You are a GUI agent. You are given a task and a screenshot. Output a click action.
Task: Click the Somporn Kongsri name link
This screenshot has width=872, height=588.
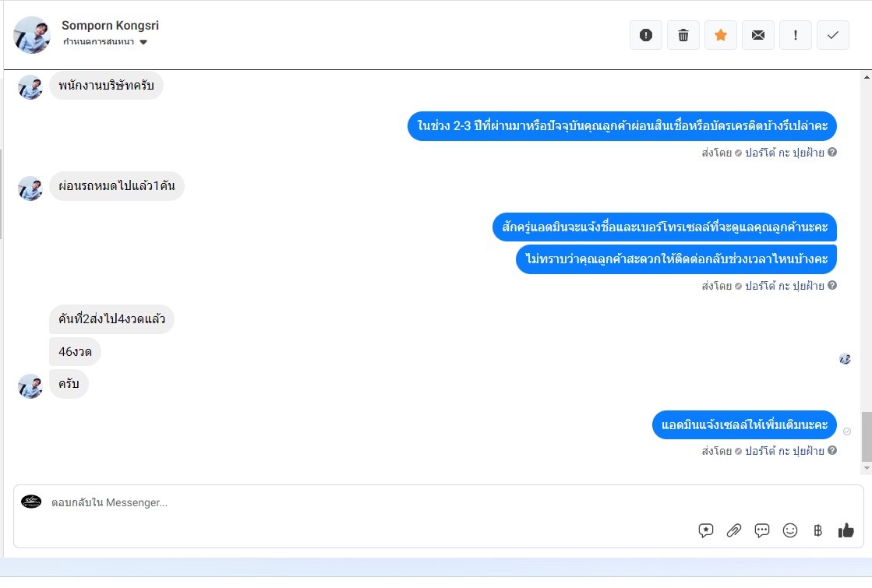click(x=110, y=26)
